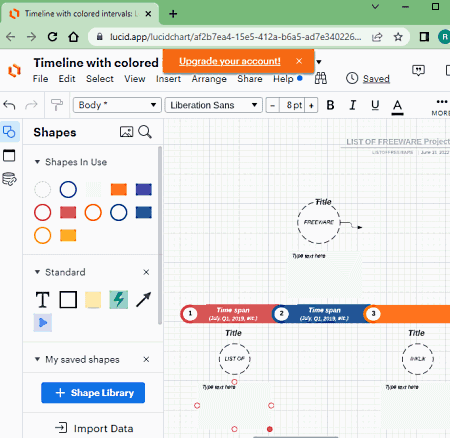Pick the orange rectangle in Shapes In Use
This screenshot has height=438, width=450.
click(119, 189)
